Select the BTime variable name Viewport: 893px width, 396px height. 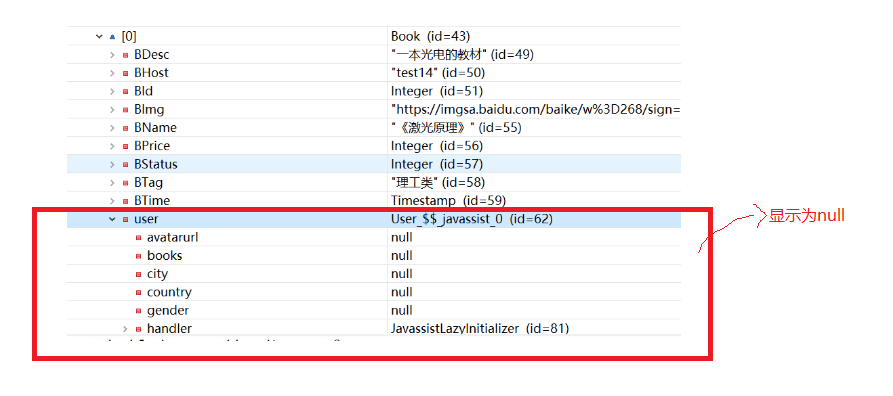(x=151, y=201)
